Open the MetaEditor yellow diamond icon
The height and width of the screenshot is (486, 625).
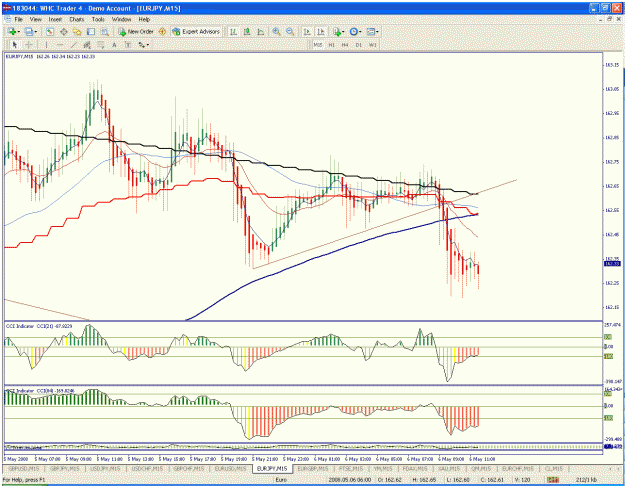[162, 31]
